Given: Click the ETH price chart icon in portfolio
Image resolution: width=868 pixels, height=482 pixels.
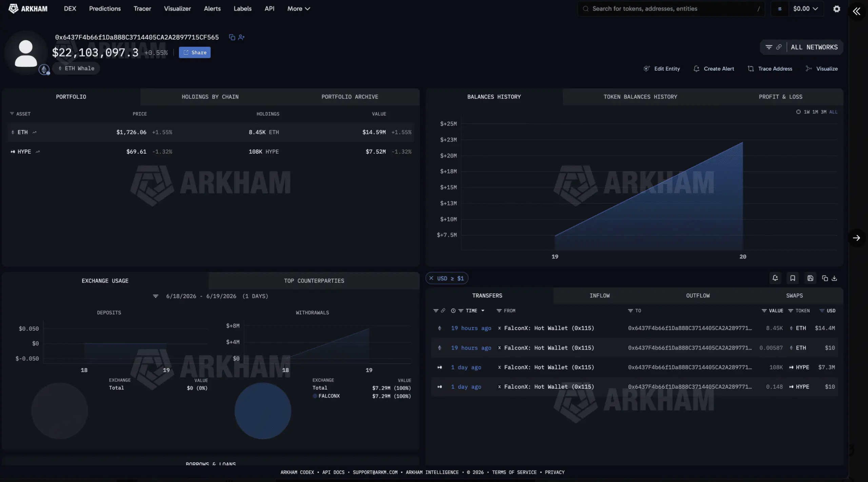Looking at the screenshot, I should coord(34,132).
